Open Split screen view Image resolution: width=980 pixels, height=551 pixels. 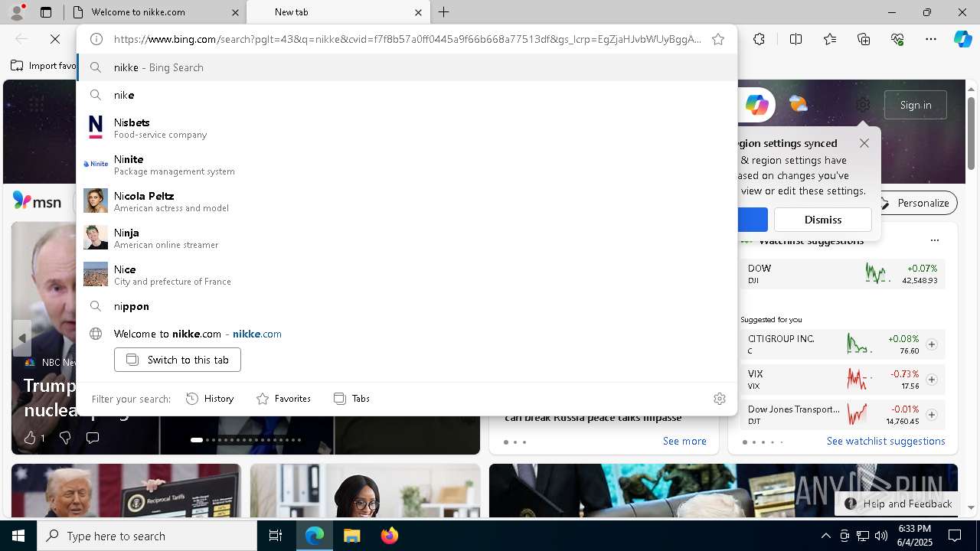[795, 39]
